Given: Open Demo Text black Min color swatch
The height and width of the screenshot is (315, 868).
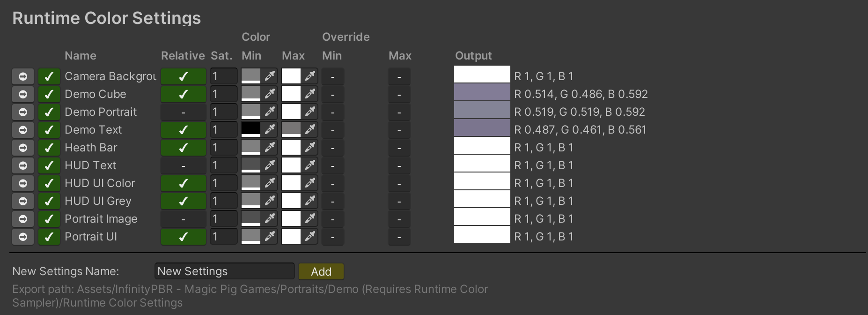Looking at the screenshot, I should (251, 129).
